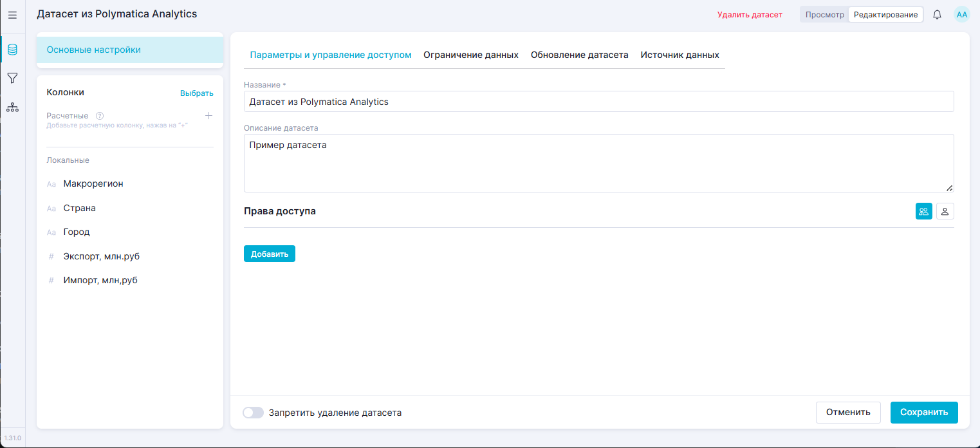Viewport: 980px width, 448px height.
Task: Switch to single user access rights icon
Action: [x=945, y=211]
